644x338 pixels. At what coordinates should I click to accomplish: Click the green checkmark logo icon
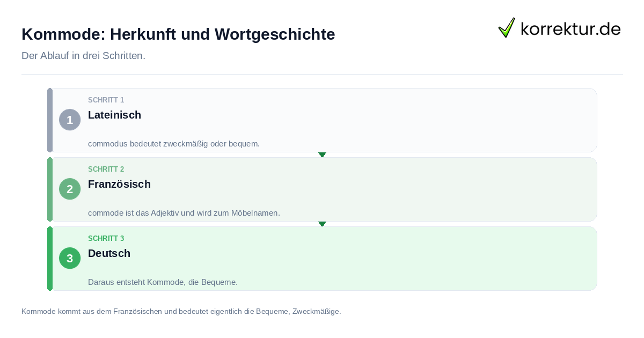(x=507, y=28)
